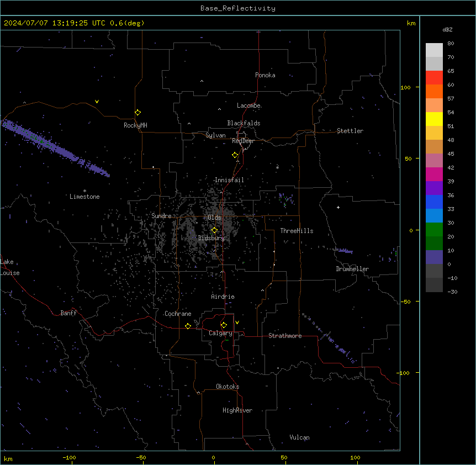
Task: Click the Sylvan label
Action: (x=215, y=135)
